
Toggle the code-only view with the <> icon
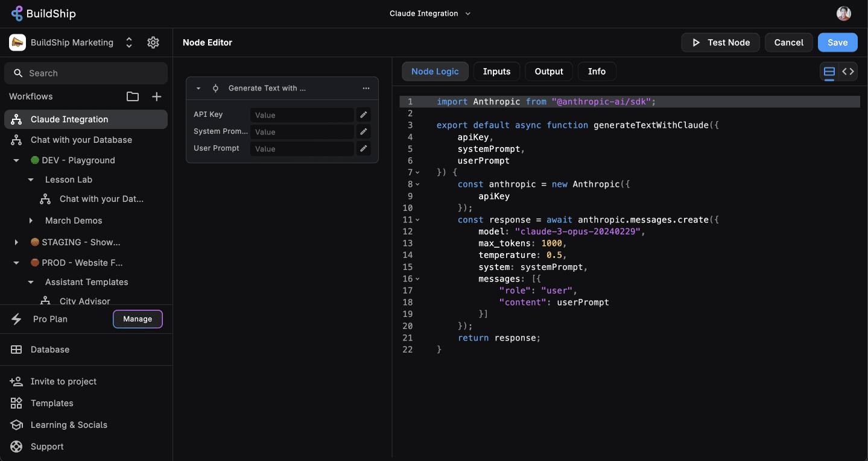pyautogui.click(x=849, y=71)
